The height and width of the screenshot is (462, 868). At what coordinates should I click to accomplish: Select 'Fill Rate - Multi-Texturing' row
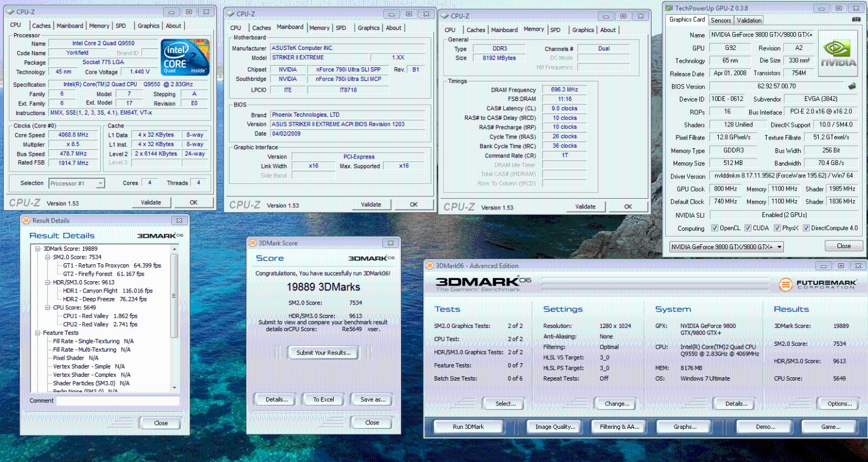[x=92, y=350]
